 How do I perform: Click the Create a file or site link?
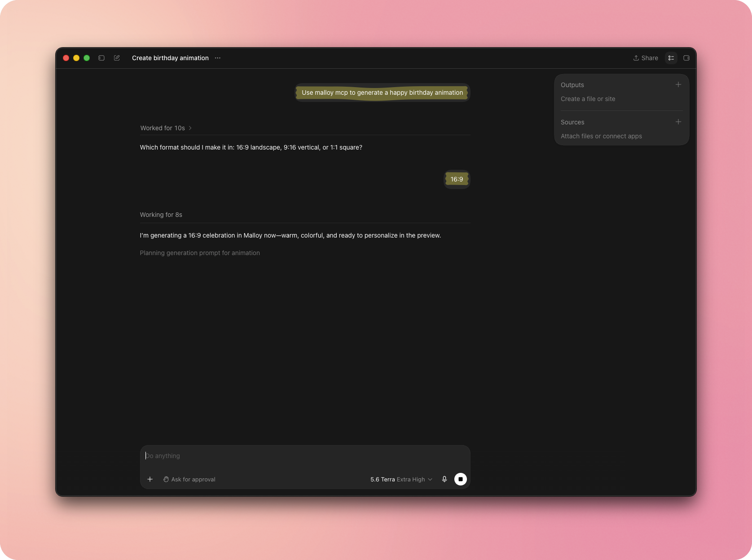click(x=588, y=99)
